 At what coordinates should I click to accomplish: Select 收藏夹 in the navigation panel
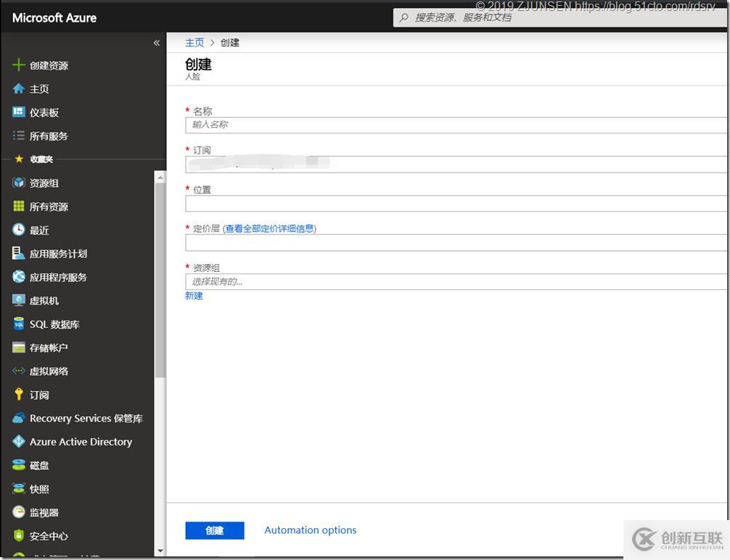click(x=41, y=159)
